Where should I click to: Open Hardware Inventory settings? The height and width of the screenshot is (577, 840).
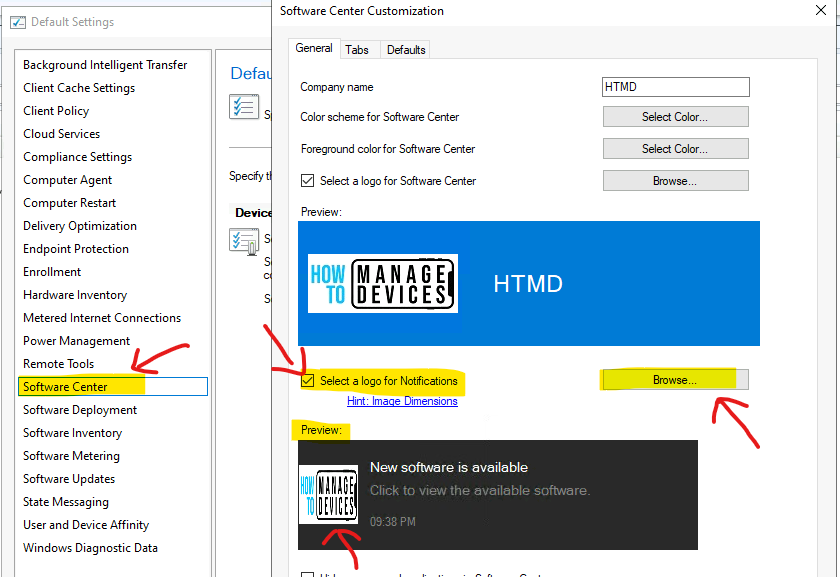pos(75,295)
